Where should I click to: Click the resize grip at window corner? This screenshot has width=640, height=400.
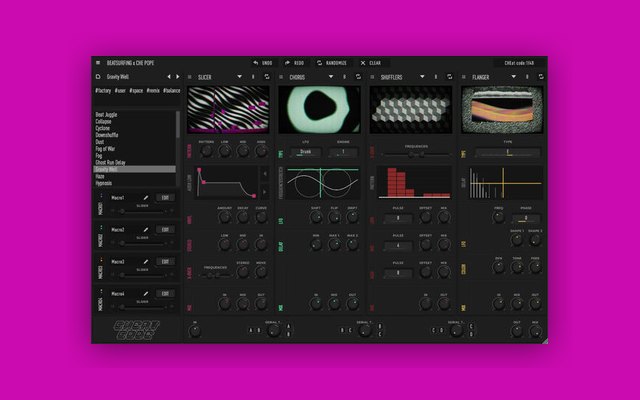point(544,341)
